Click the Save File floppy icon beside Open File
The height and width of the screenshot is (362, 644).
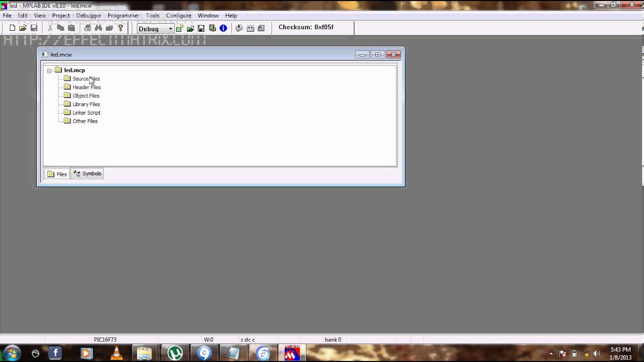point(34,28)
